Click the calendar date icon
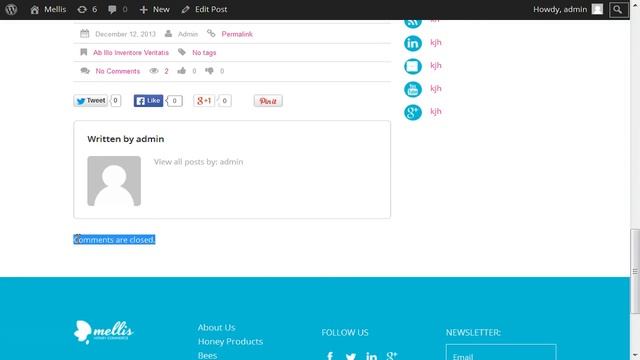Image resolution: width=640 pixels, height=360 pixels. [84, 33]
